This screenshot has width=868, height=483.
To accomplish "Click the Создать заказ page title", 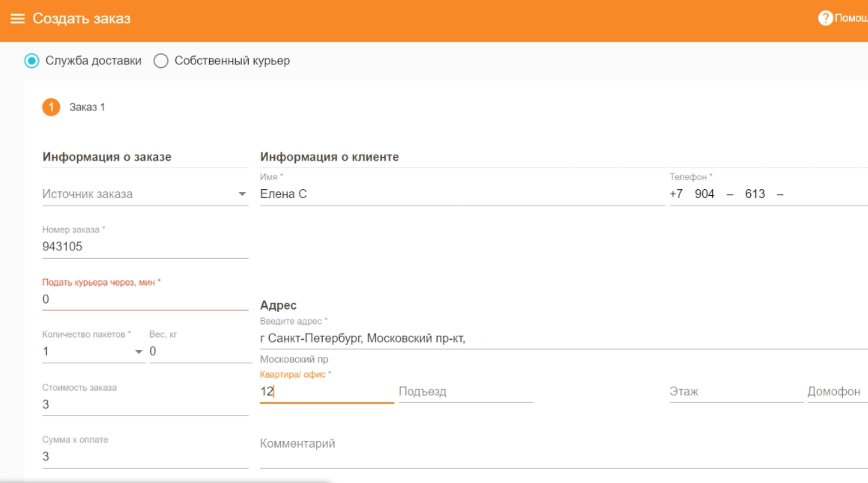I will [81, 18].
